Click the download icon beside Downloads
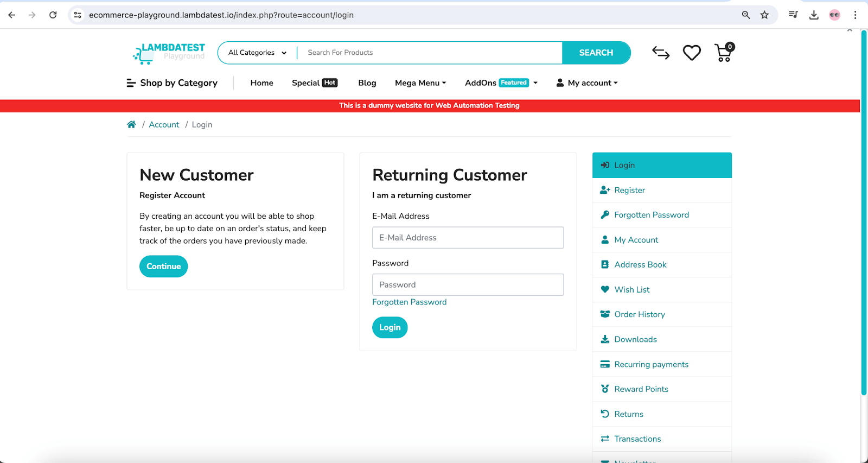 605,339
